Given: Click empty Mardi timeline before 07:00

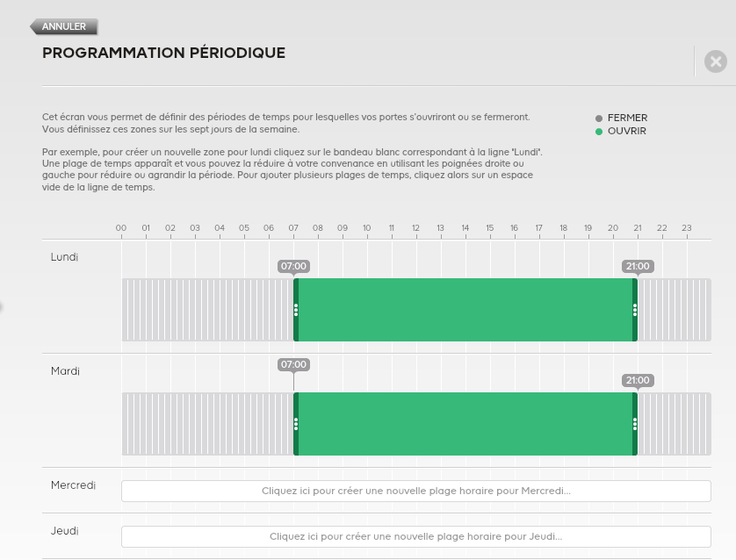Looking at the screenshot, I should click(x=207, y=424).
